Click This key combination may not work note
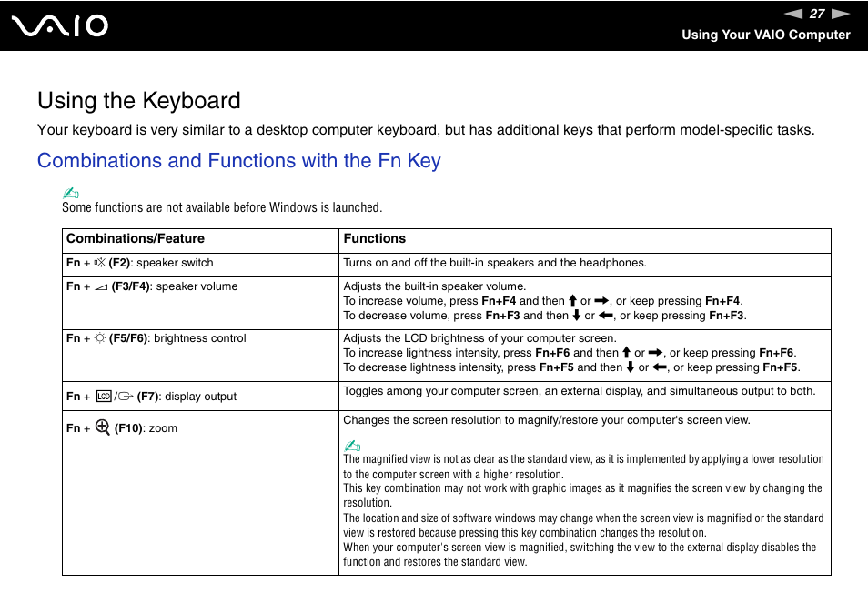The width and height of the screenshot is (868, 613). [x=582, y=495]
